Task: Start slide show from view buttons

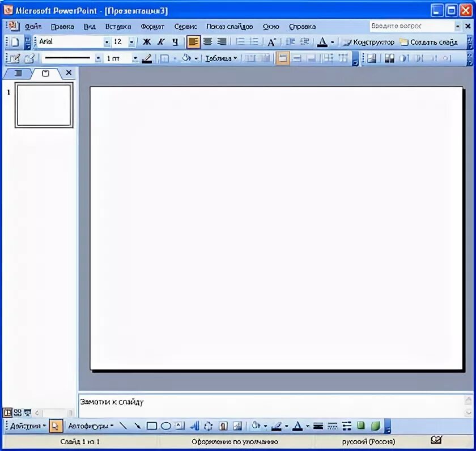Action: click(x=28, y=413)
